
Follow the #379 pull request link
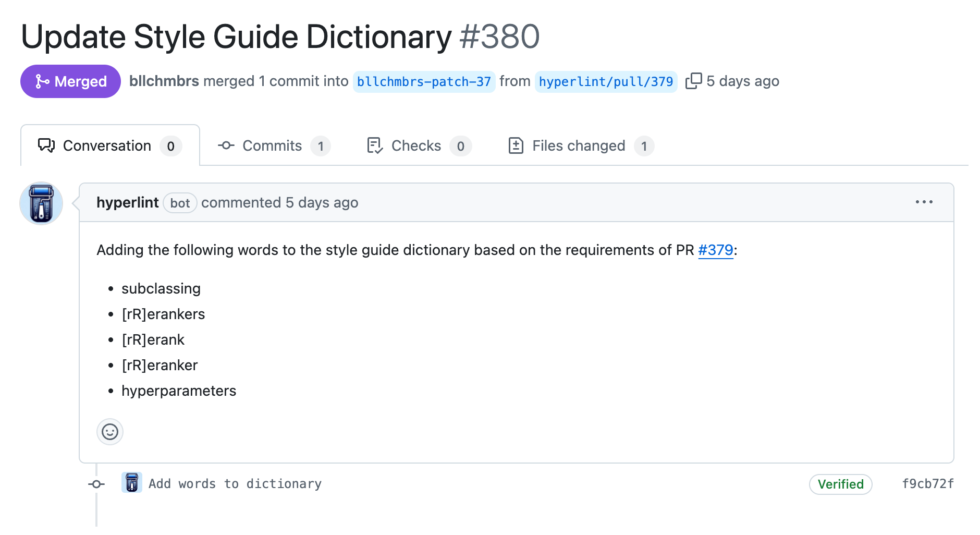pos(715,250)
